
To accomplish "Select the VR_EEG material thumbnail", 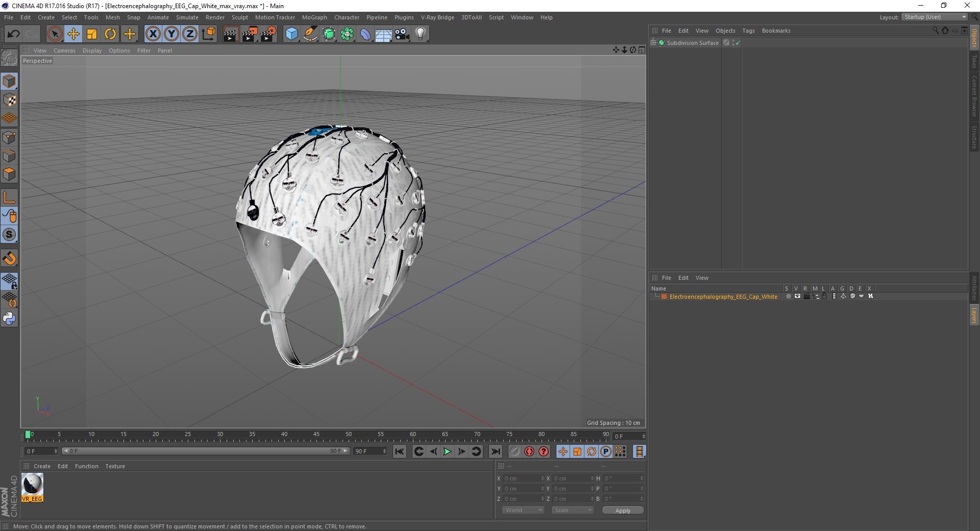I will pos(32,487).
